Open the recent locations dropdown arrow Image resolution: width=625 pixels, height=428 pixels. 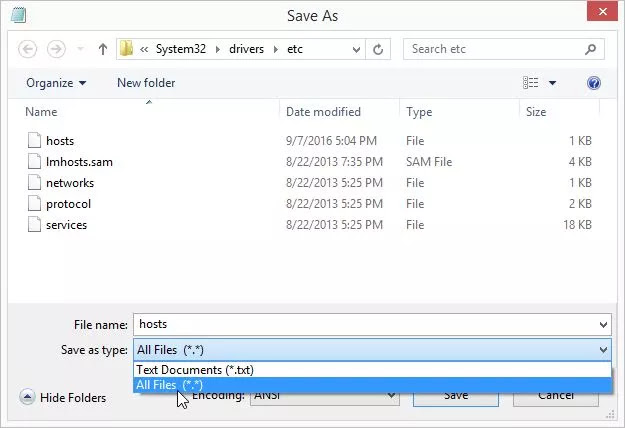[80, 49]
